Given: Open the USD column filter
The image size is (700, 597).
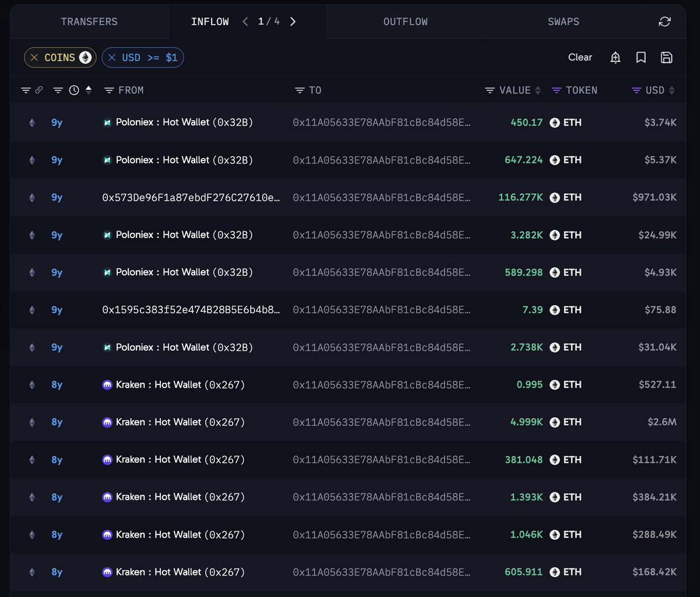Looking at the screenshot, I should click(637, 90).
